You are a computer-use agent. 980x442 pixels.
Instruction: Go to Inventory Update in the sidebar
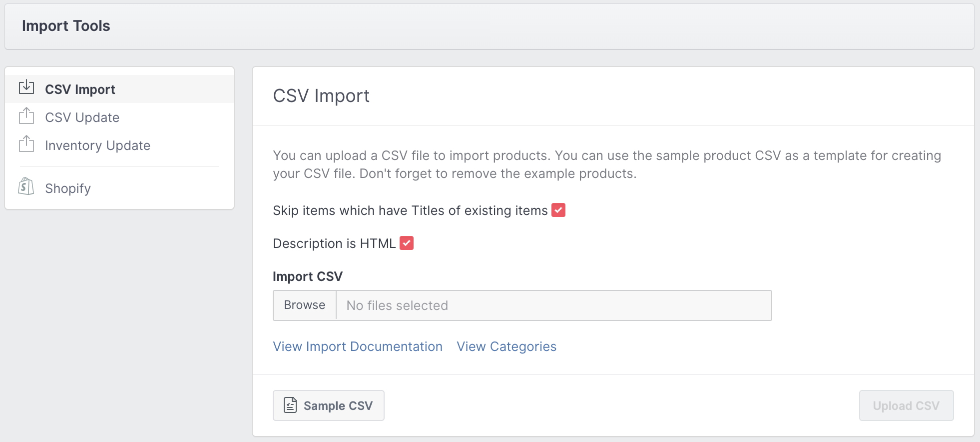[97, 145]
